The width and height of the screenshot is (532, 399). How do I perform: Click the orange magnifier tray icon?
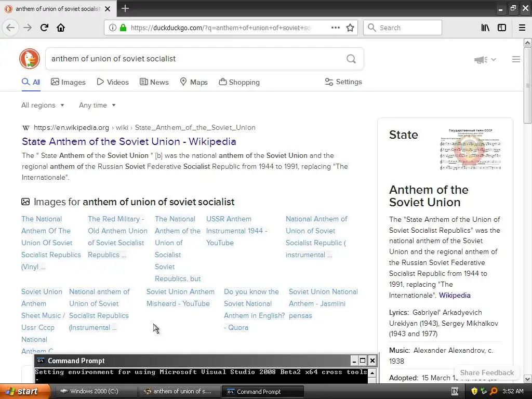coord(494,391)
